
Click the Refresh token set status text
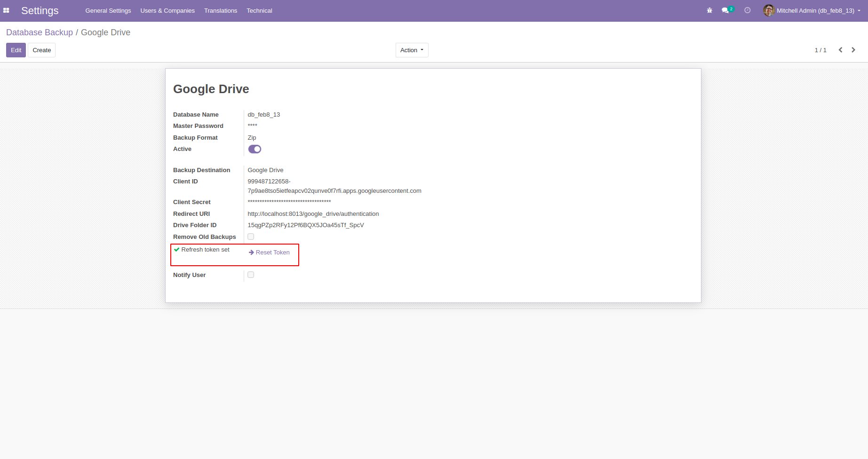click(x=206, y=250)
